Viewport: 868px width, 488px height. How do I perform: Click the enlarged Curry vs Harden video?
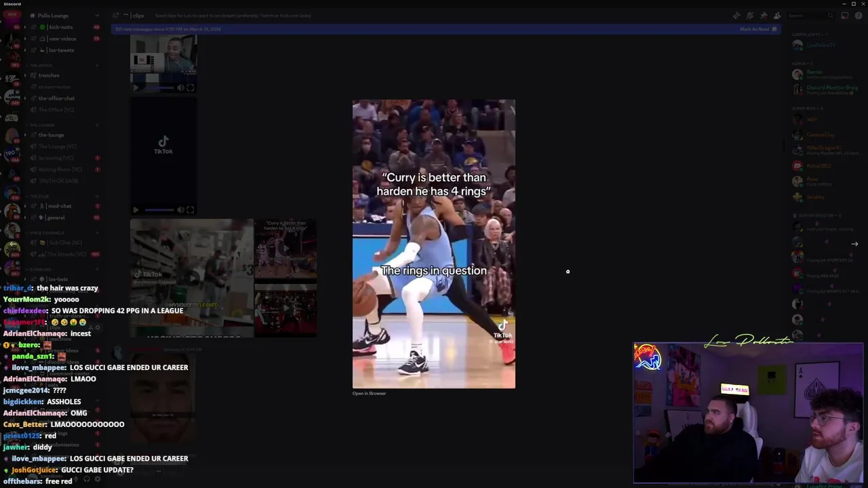point(433,244)
